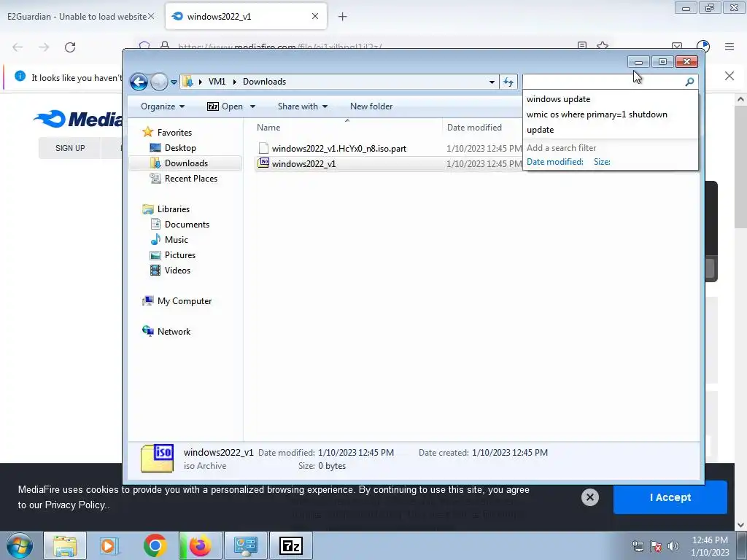Viewport: 747px width, 560px height.
Task: Click I Accept cookies button
Action: (670, 497)
